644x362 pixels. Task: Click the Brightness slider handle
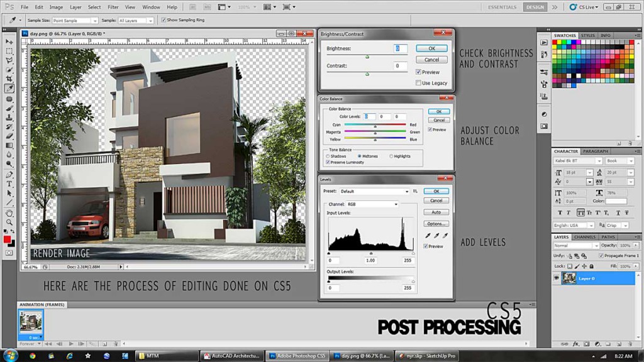(367, 57)
